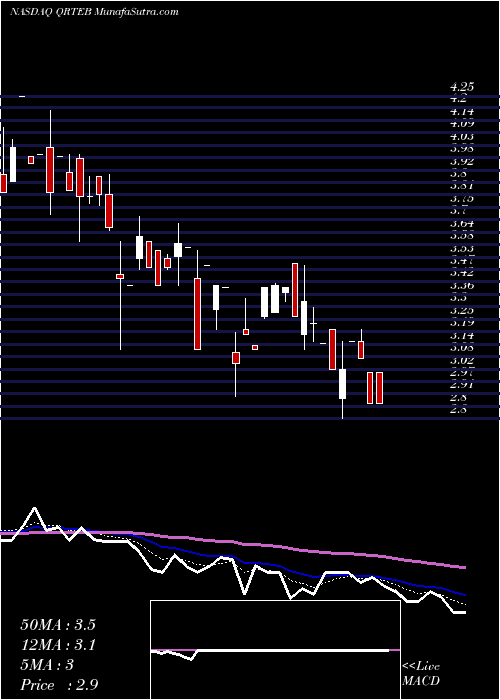Click the 3.7 price axis label
Screen dimensions: 500x700
[x=458, y=211]
